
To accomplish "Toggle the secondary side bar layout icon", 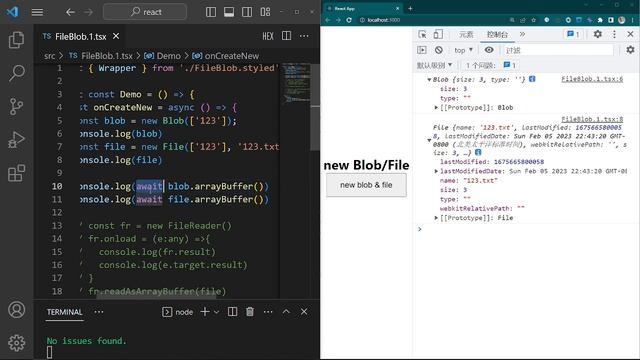I will click(x=247, y=12).
